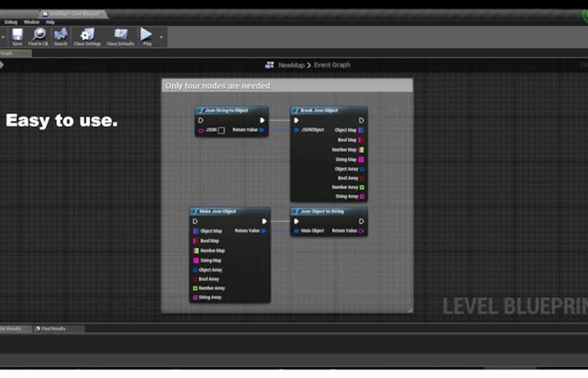This screenshot has height=378, width=588.
Task: Click Object Map input pin on Make node
Action: click(196, 231)
